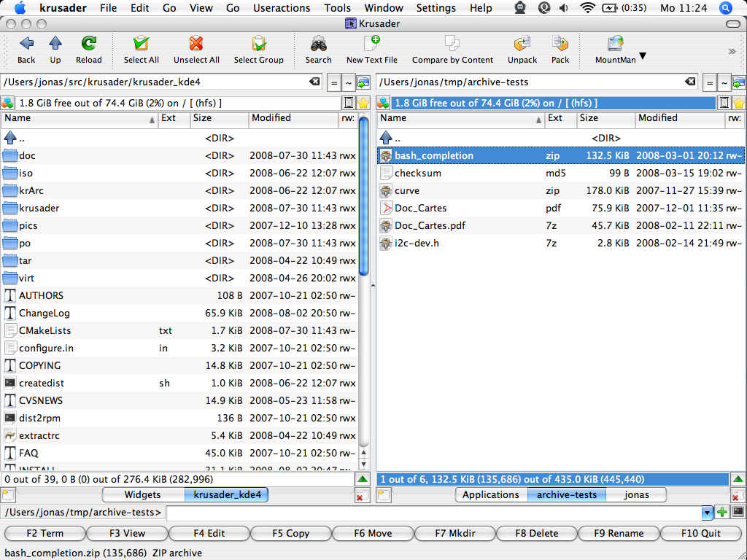Go to home in right panel
Viewport: 747px width, 560px height.
[x=724, y=83]
